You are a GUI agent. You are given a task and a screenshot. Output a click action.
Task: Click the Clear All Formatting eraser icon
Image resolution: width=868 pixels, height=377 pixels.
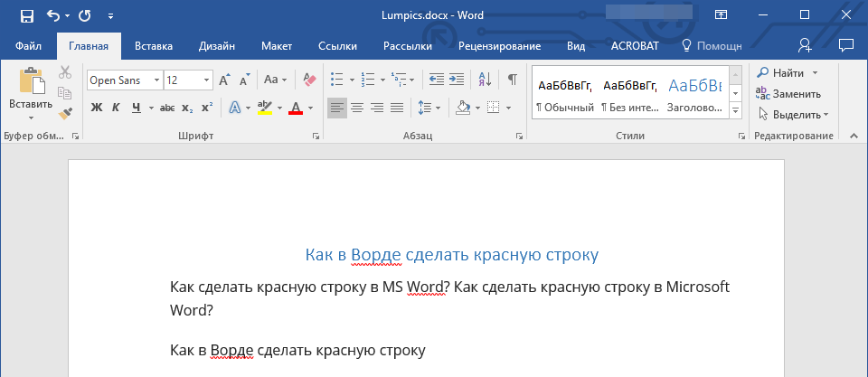click(x=310, y=80)
